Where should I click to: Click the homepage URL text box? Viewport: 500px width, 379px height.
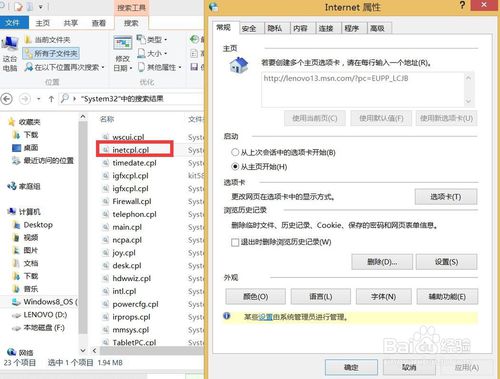click(x=367, y=89)
